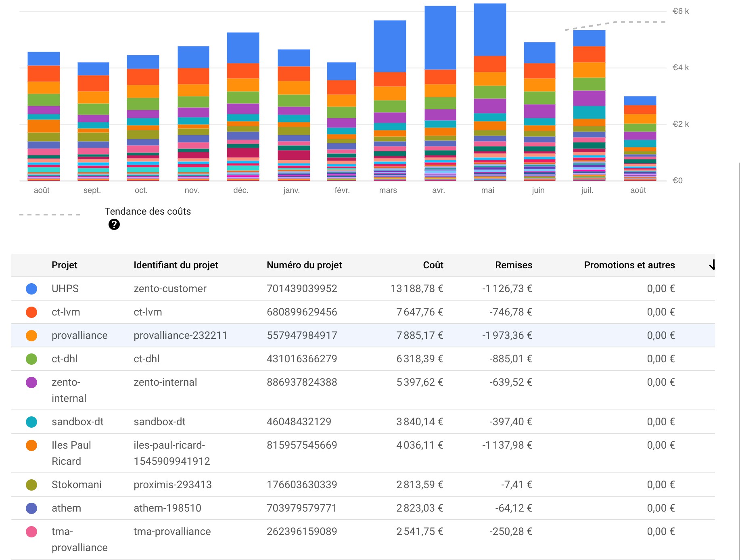740x560 pixels.
Task: Sort by the Remises column header
Action: [514, 265]
